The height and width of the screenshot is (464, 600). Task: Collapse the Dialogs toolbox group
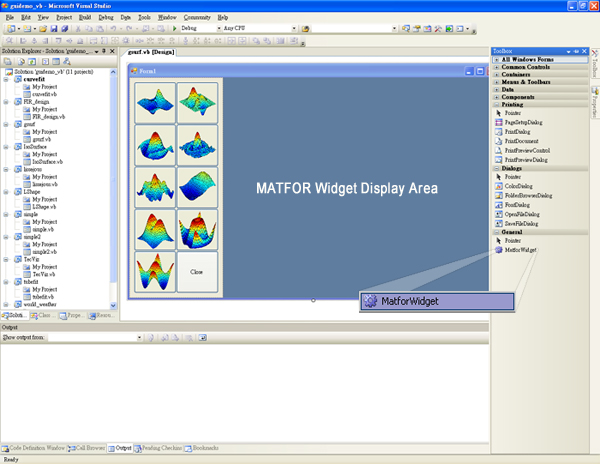click(x=496, y=168)
